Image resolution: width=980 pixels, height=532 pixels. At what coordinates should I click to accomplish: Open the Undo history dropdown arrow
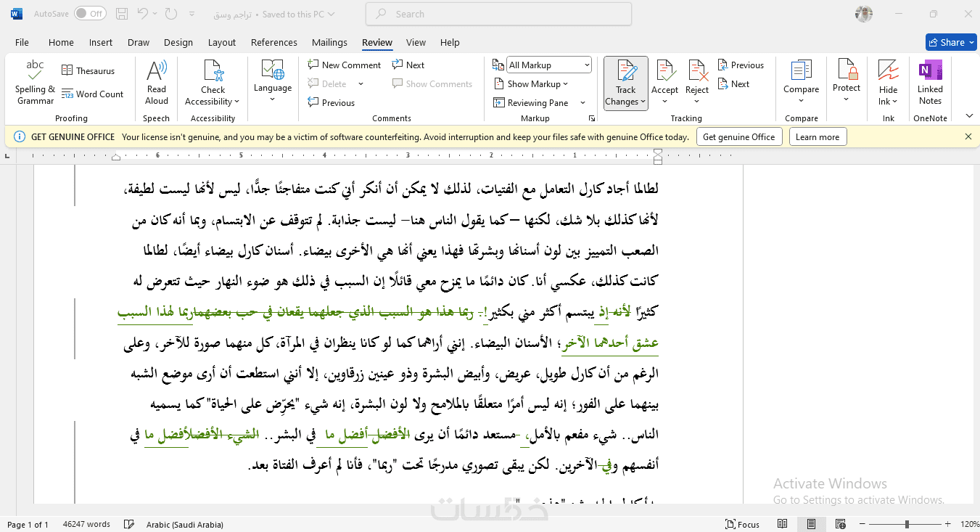click(155, 14)
